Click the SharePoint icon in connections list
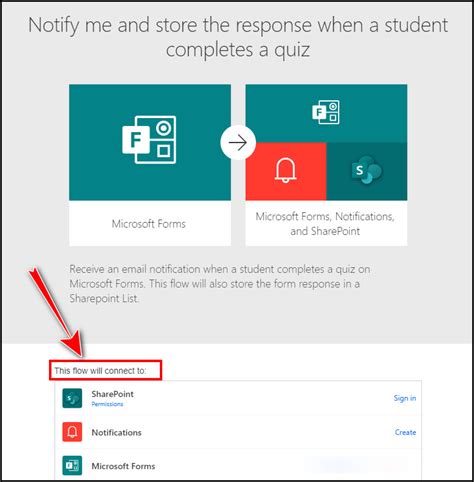The width and height of the screenshot is (474, 482). coord(72,398)
